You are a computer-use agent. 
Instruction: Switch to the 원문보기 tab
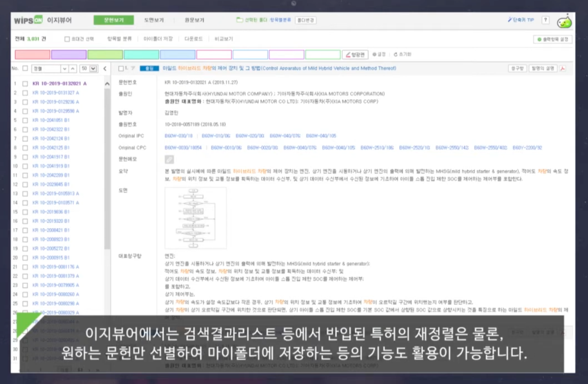194,20
